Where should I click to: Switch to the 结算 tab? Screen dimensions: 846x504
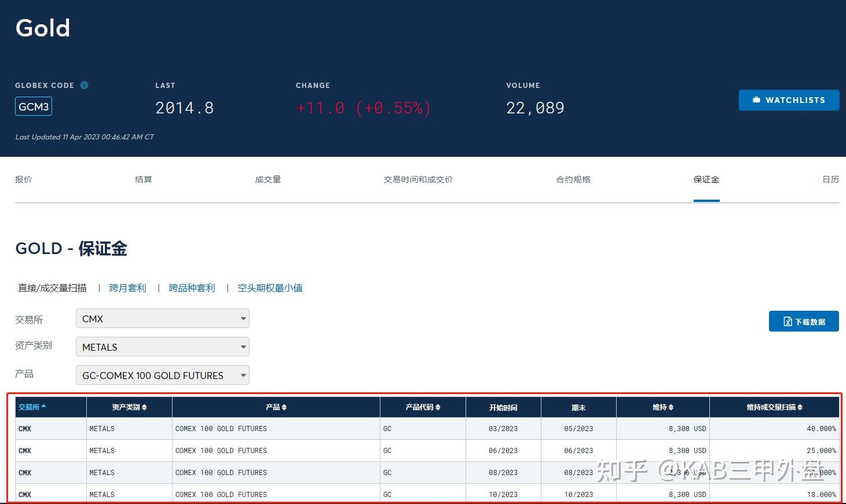[144, 179]
